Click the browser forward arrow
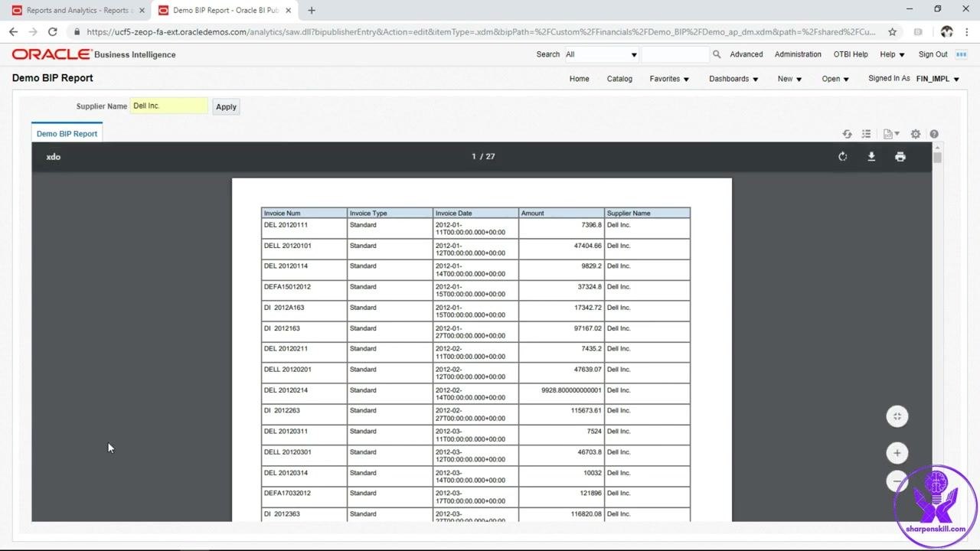 [33, 32]
